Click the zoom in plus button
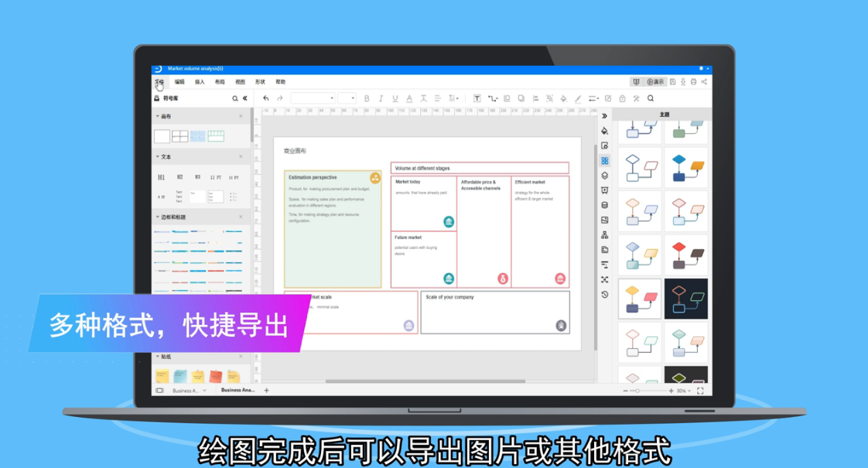This screenshot has width=868, height=468. tap(671, 391)
